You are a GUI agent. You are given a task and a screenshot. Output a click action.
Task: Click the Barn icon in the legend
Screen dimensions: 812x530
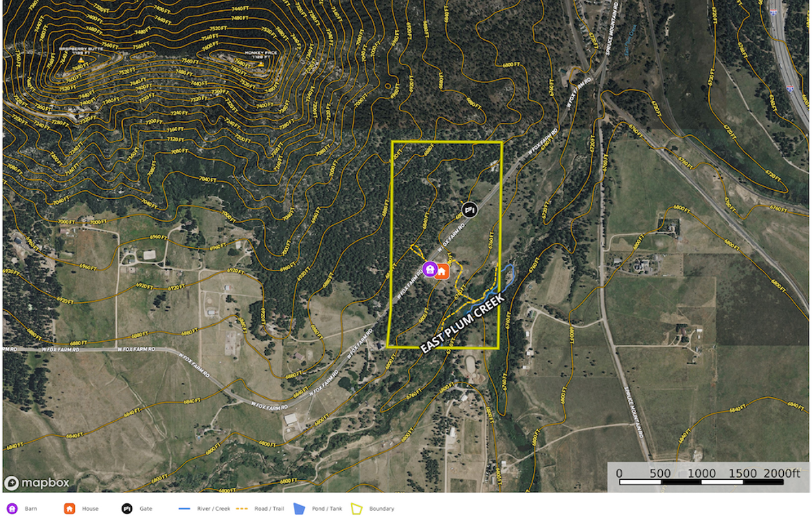tap(11, 509)
